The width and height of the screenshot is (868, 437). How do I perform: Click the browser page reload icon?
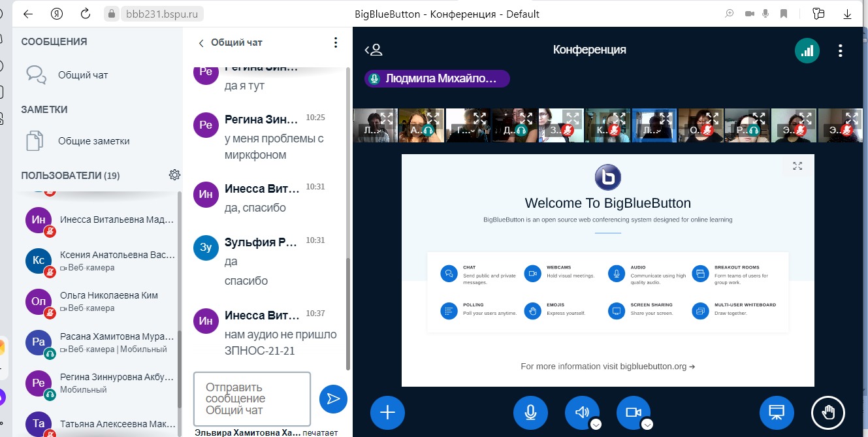click(85, 14)
